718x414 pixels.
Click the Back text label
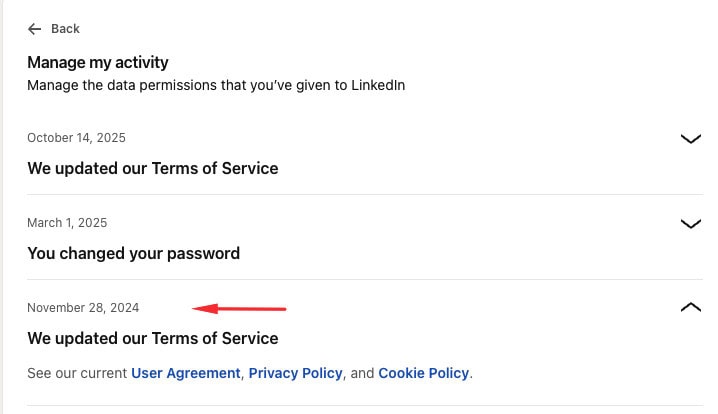click(65, 29)
